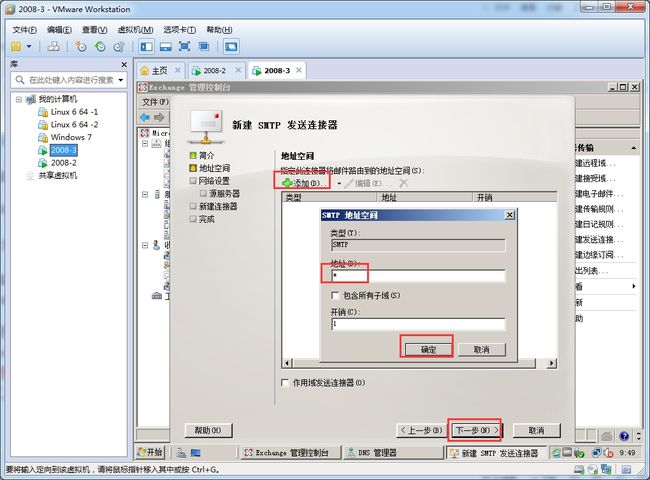
Task: Click the 地址 address input field
Action: 418,276
